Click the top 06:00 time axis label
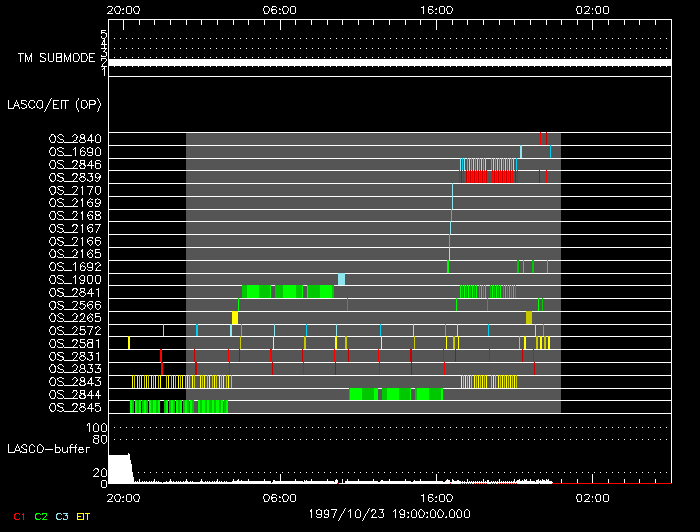 tap(279, 10)
